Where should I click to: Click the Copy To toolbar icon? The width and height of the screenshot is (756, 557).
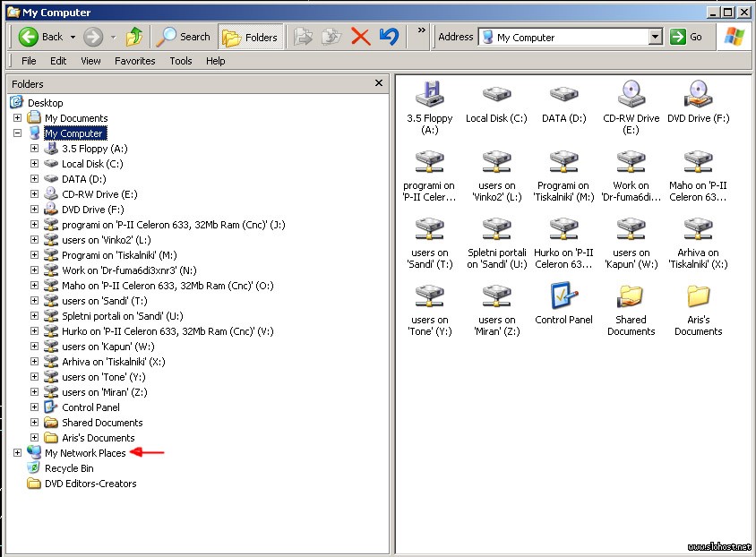tap(331, 37)
